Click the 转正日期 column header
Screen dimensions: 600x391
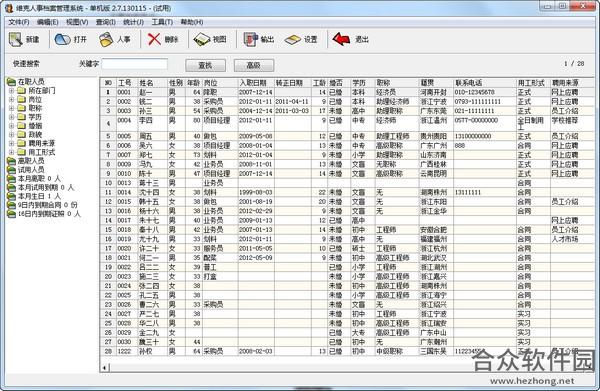(x=292, y=83)
